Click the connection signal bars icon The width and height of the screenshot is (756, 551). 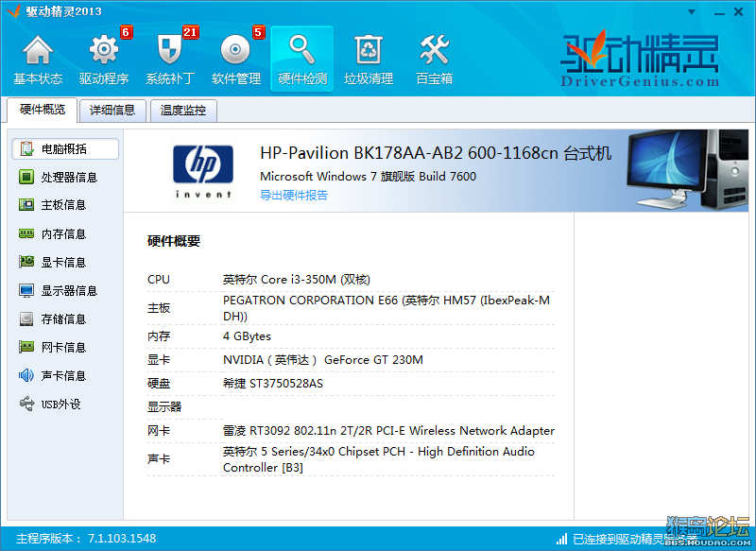coord(561,539)
